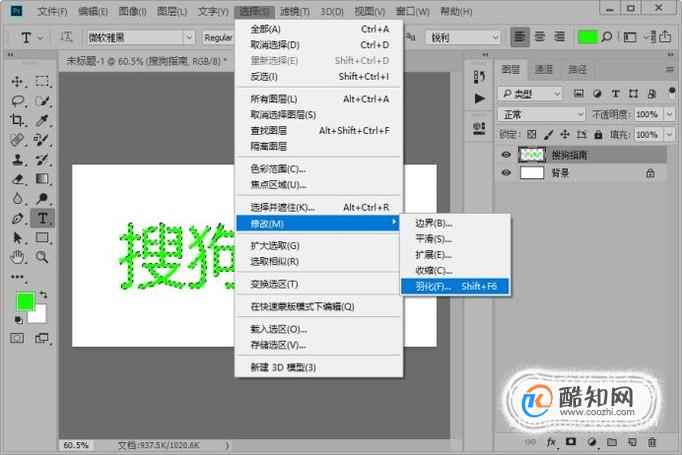The height and width of the screenshot is (455, 682).
Task: Choose 色彩范围(C)... menu item
Action: (x=319, y=169)
